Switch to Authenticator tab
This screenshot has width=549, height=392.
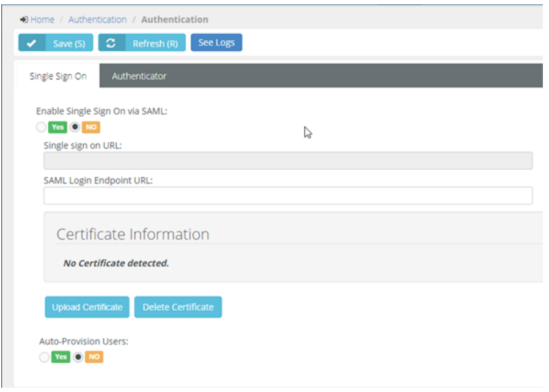pyautogui.click(x=139, y=76)
